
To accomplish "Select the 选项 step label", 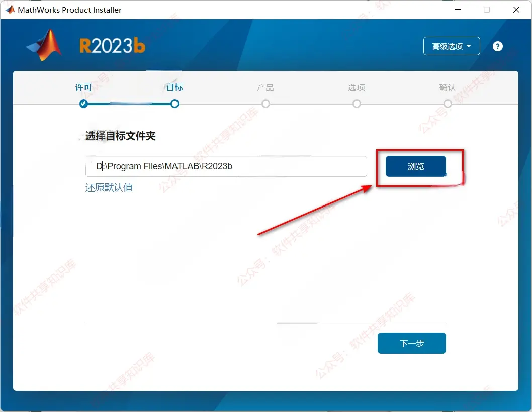I will click(356, 88).
